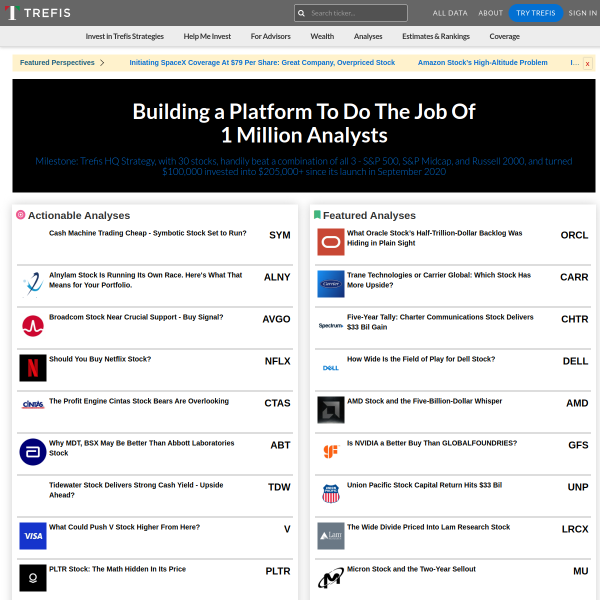Open Oracle Half-Trillion-Dollar Backlog article
Screen dimensions: 600x600
pos(434,238)
